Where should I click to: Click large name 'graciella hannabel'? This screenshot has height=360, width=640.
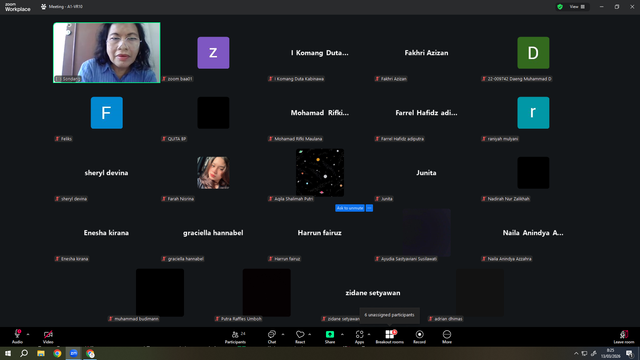pyautogui.click(x=213, y=233)
